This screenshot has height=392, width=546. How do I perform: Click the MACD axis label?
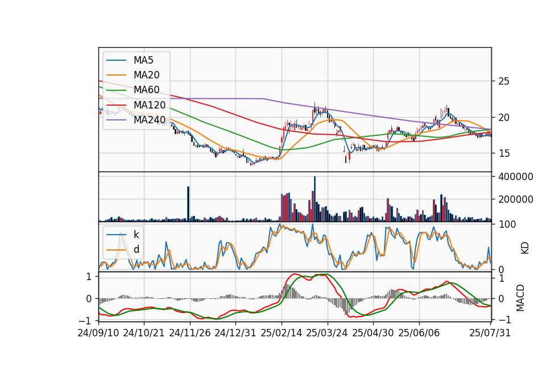click(520, 298)
